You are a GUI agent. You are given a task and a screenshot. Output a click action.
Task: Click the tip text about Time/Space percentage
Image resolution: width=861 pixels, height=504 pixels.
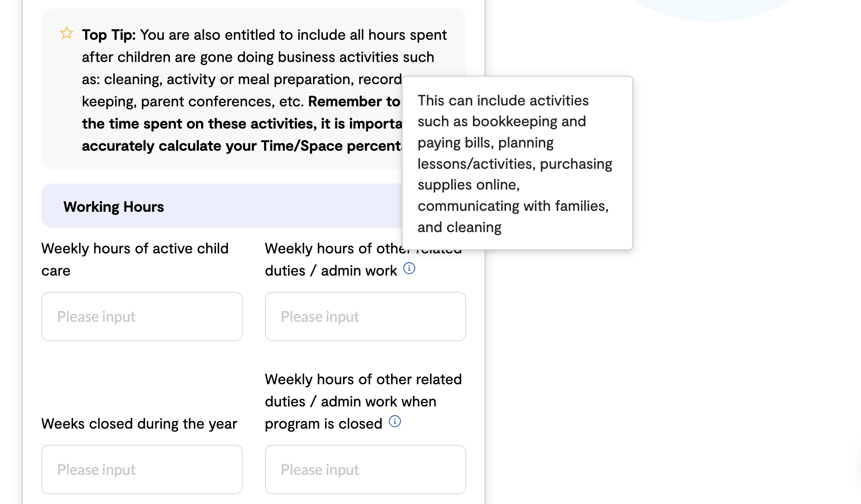point(242,146)
